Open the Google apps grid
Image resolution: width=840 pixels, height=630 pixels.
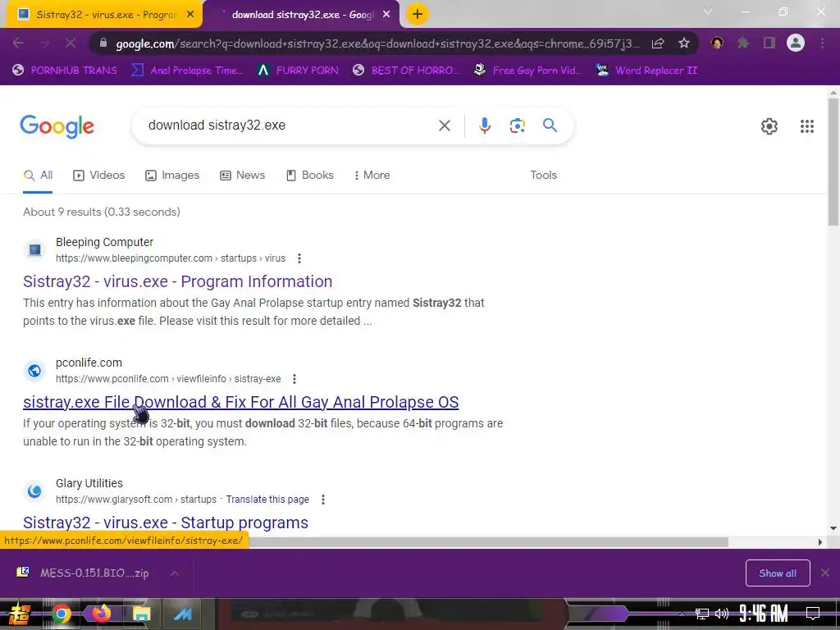tap(807, 126)
